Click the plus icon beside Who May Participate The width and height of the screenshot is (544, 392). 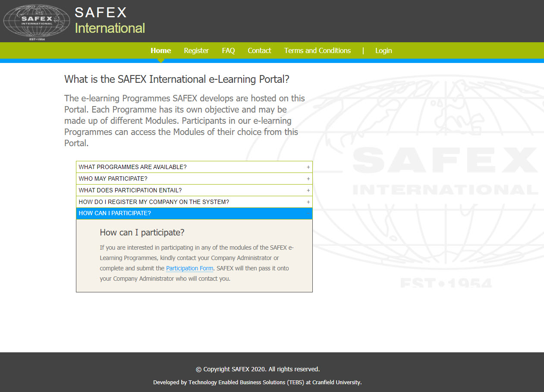(x=308, y=179)
